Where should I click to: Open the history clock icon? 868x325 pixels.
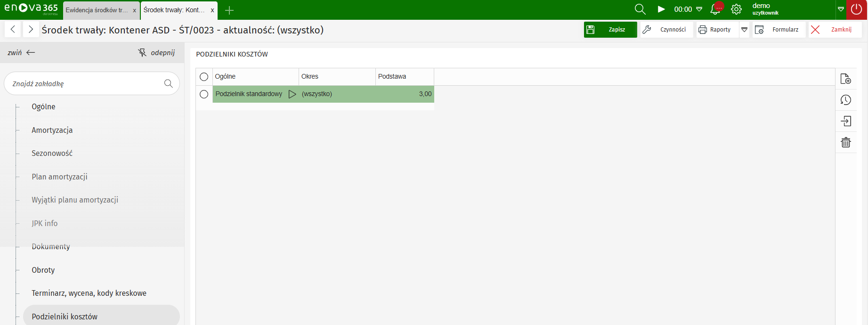[x=846, y=100]
